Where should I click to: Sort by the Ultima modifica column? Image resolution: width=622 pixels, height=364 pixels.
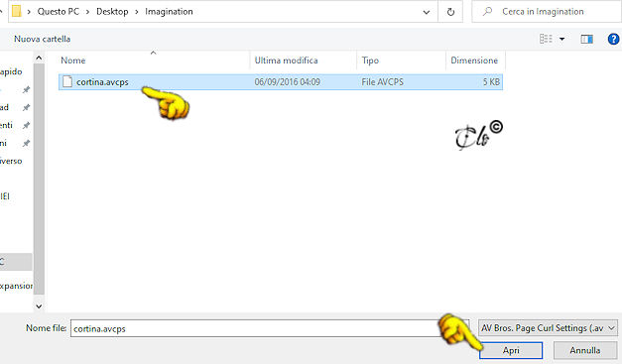pos(286,61)
